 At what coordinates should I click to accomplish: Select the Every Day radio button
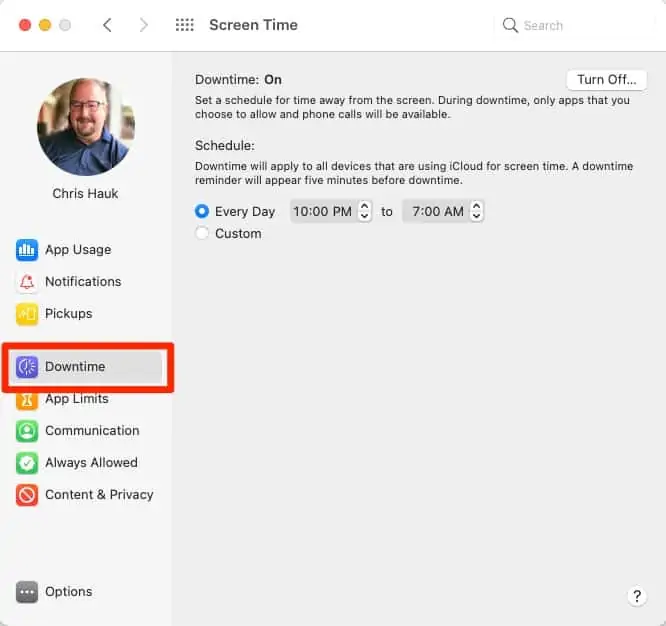point(202,211)
